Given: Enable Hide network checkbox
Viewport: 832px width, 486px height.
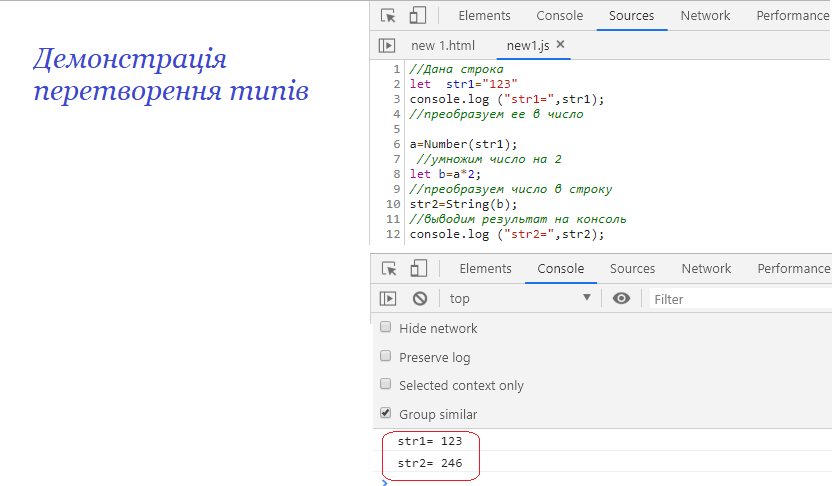Looking at the screenshot, I should [x=386, y=327].
